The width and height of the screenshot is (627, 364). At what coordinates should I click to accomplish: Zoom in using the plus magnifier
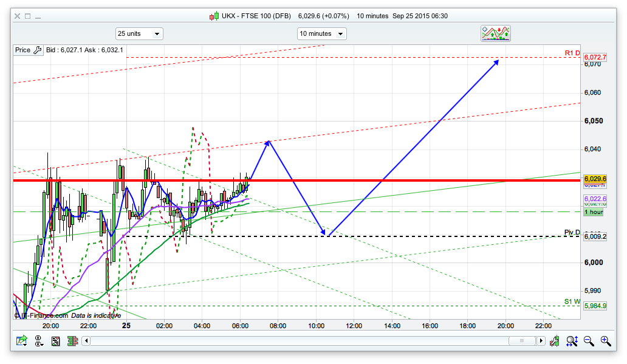[605, 341]
